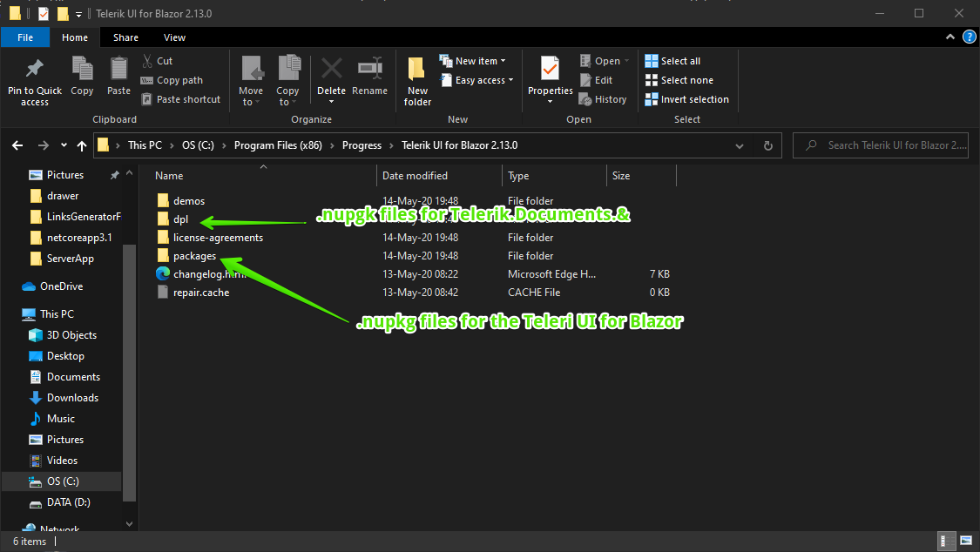This screenshot has width=980, height=552.
Task: Switch to the Home tab
Action: (75, 37)
